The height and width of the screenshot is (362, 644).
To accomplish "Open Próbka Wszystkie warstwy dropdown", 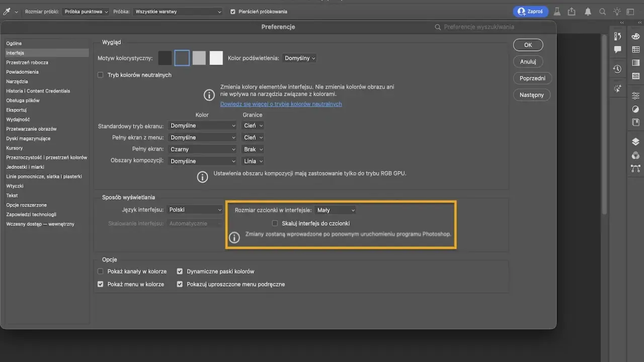I will tap(178, 12).
